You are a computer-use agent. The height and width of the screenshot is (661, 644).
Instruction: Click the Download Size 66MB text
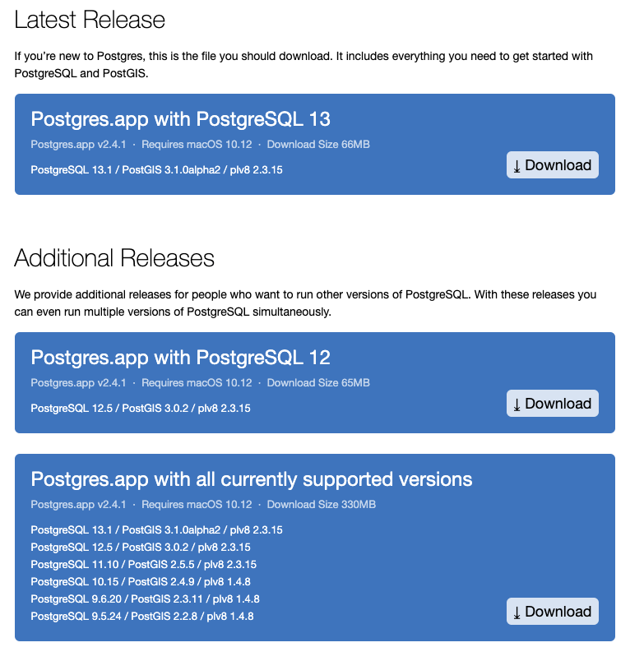point(318,145)
